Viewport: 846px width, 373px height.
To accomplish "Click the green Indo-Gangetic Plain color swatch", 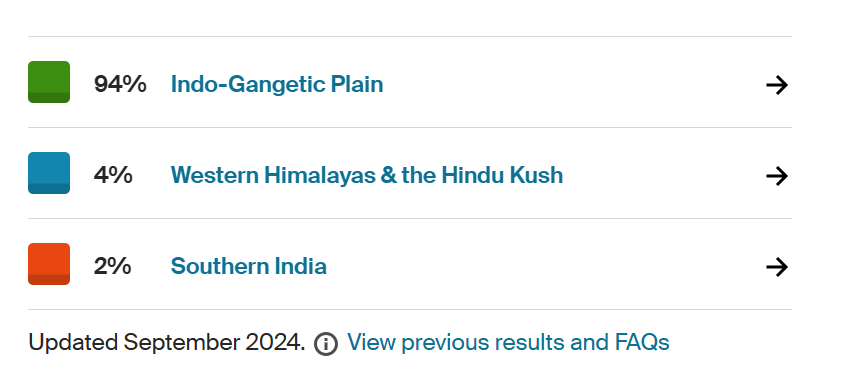I will tap(49, 82).
